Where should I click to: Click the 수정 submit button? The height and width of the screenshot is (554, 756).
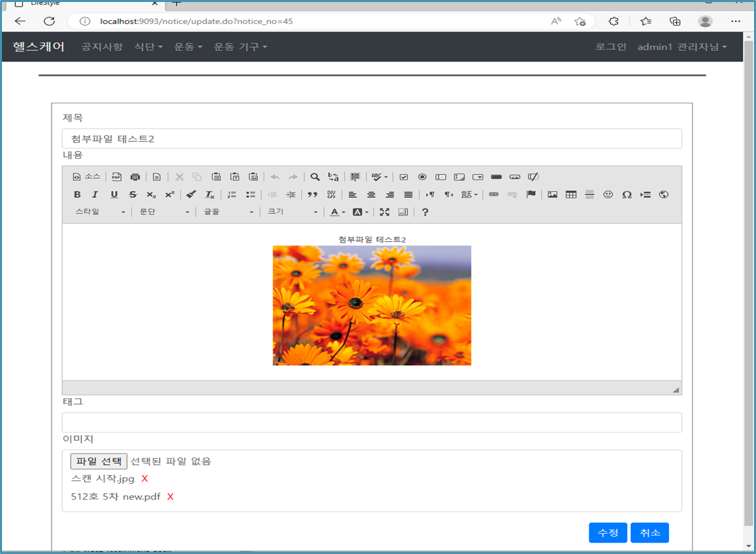(x=608, y=533)
